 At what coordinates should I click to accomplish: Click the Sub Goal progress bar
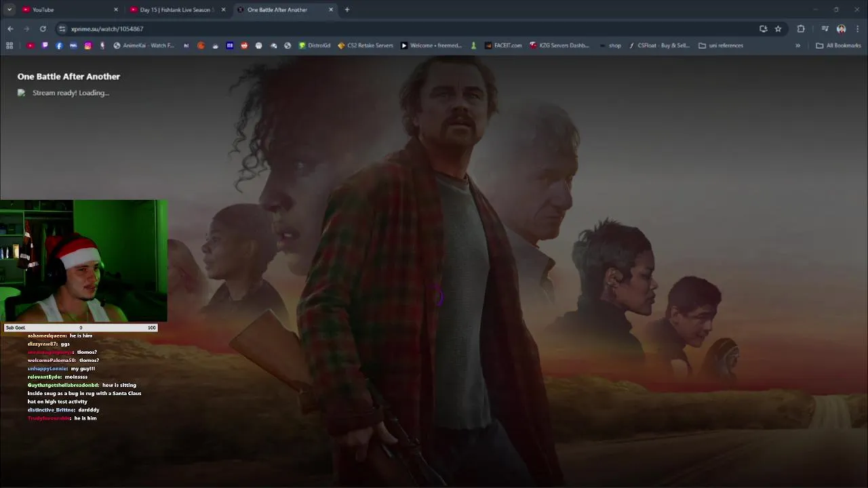pos(81,327)
